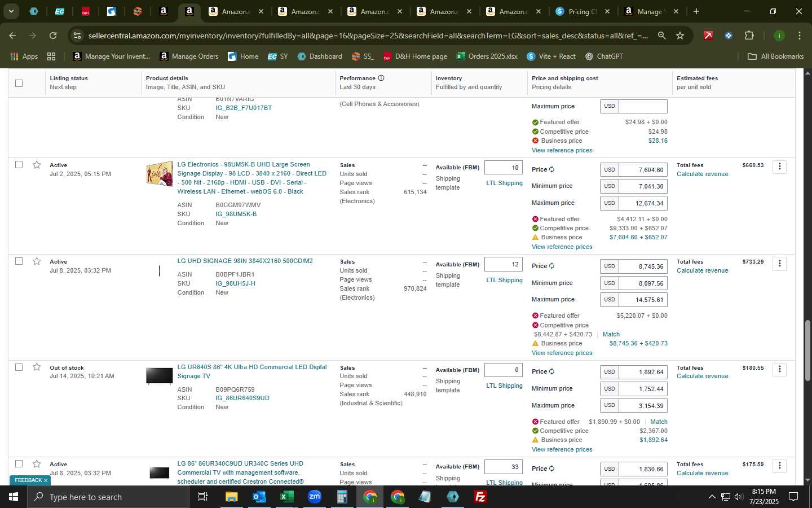This screenshot has width=812, height=508.
Task: Open Outlook from the taskbar
Action: click(259, 497)
